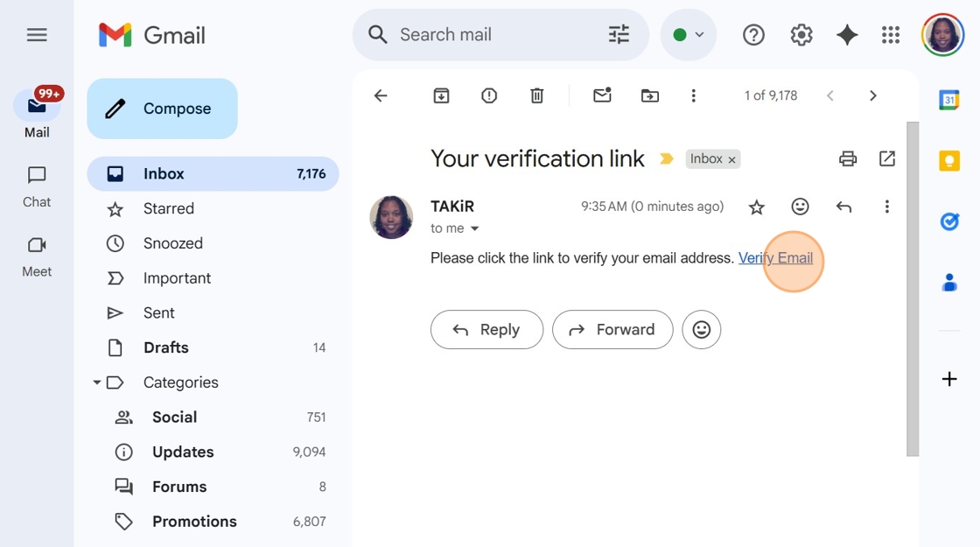Click the Verify Email link
This screenshot has width=980, height=547.
tap(775, 258)
